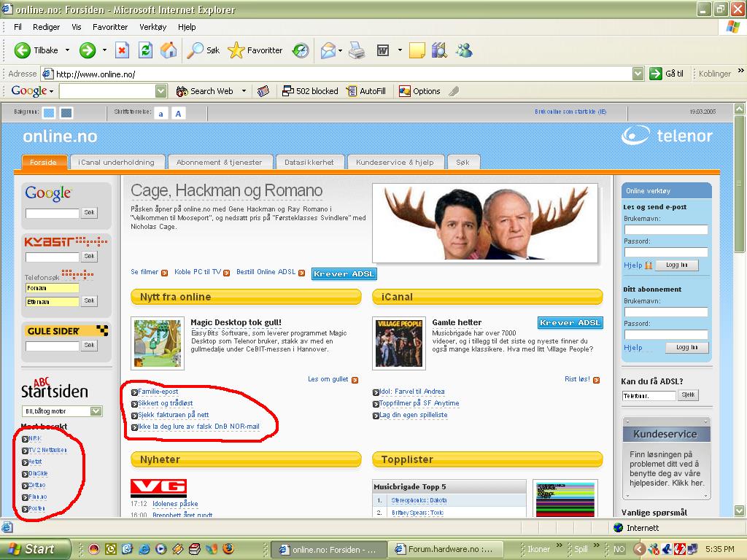Launch Messenger people icon
This screenshot has width=747, height=560.
pyautogui.click(x=464, y=50)
